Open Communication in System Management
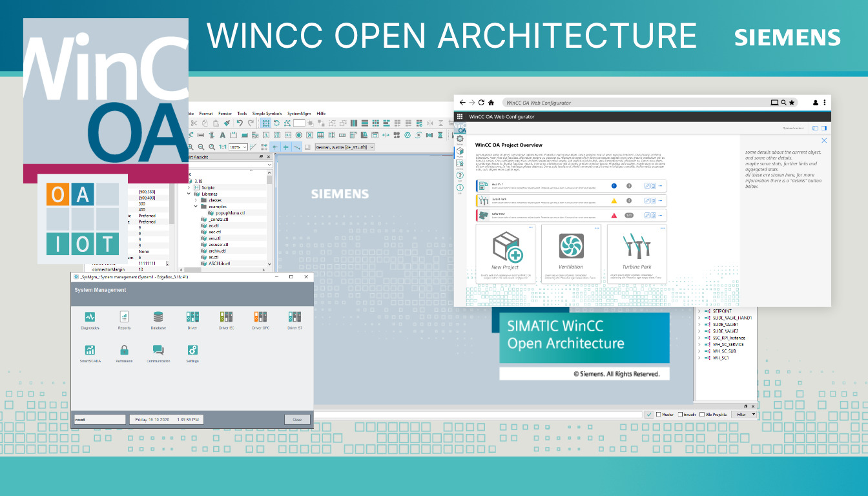Screen dimensions: 868x496 coord(159,351)
